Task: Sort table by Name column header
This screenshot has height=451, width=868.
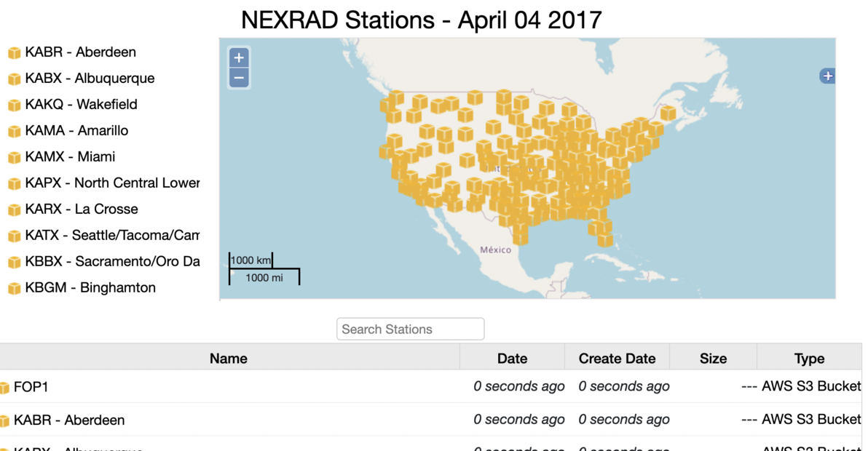Action: (229, 359)
